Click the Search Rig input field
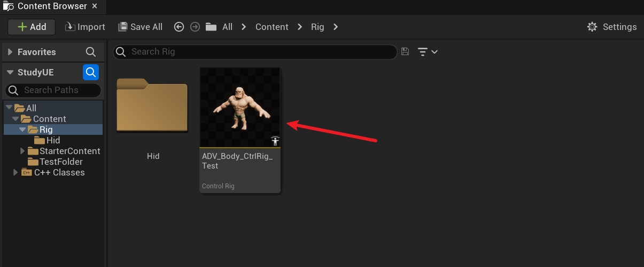Screen dimensions: 644x267 [x=257, y=51]
